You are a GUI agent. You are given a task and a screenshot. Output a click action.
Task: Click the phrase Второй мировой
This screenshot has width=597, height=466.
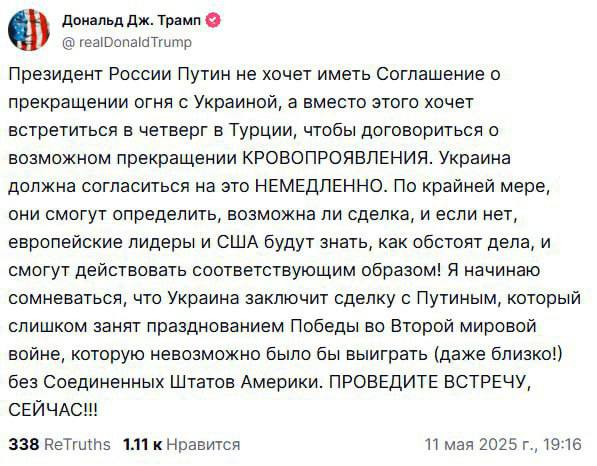[463, 326]
